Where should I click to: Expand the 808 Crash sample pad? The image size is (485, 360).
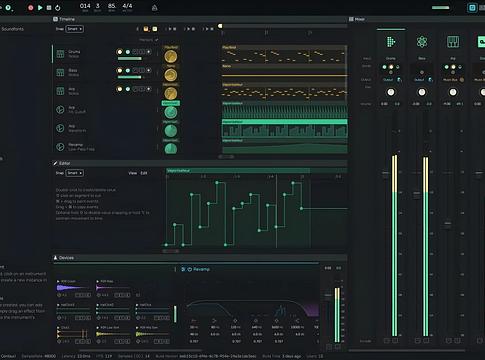coord(58,281)
